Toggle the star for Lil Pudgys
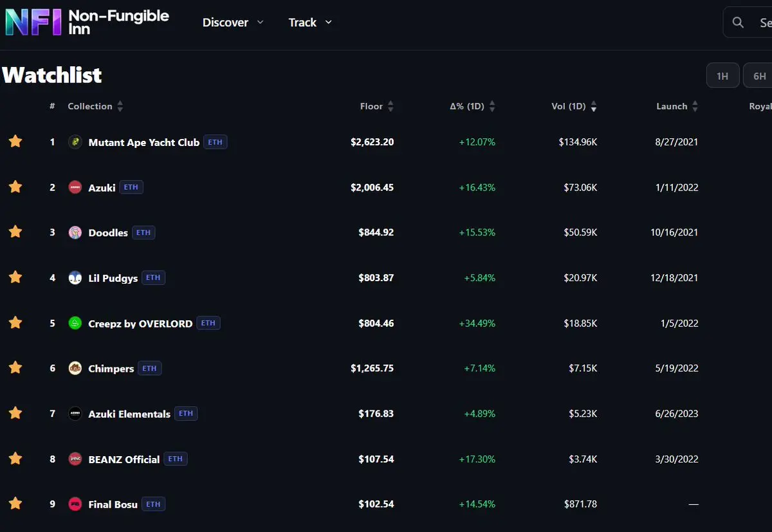The width and height of the screenshot is (772, 532). pyautogui.click(x=15, y=277)
